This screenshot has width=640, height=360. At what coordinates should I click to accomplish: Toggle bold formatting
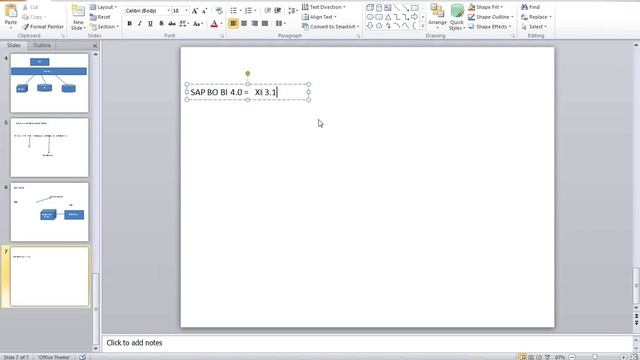coord(129,24)
